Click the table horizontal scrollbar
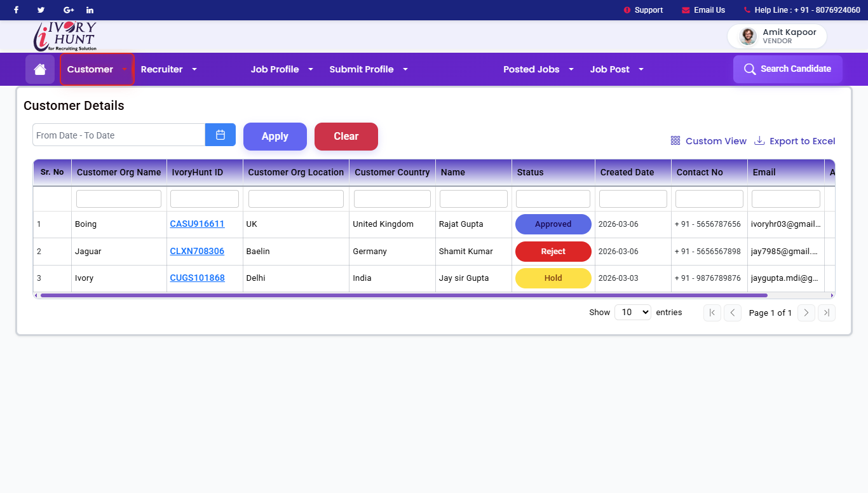Viewport: 868px width, 493px height. click(403, 295)
